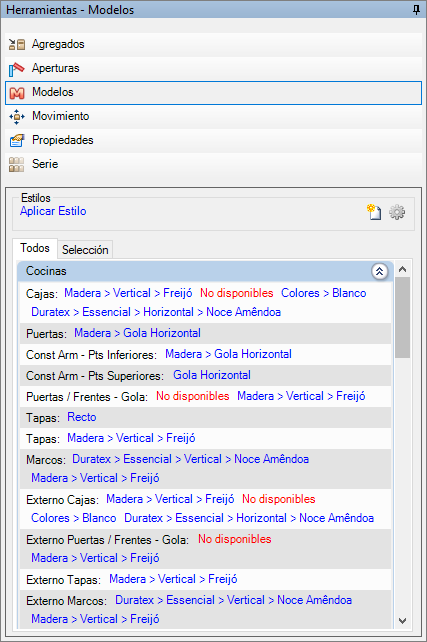Click No disponibles in Externo Cajas
427x642 pixels.
pyautogui.click(x=278, y=499)
